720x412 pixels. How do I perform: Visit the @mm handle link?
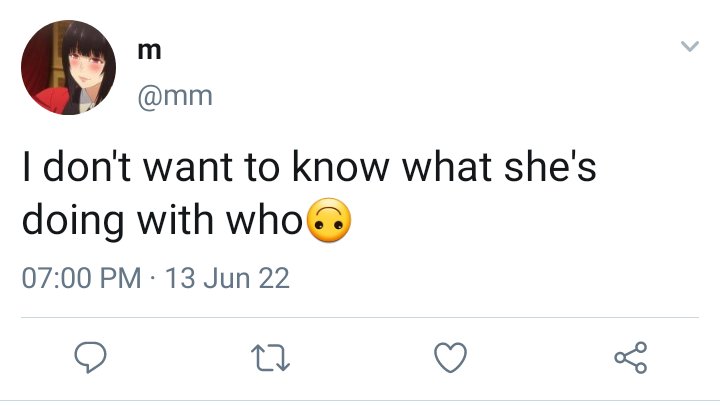tap(175, 96)
